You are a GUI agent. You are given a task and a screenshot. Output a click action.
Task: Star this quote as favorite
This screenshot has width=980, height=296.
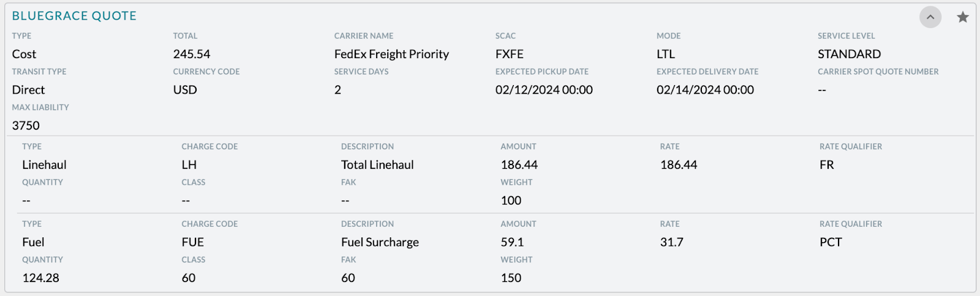pyautogui.click(x=963, y=17)
